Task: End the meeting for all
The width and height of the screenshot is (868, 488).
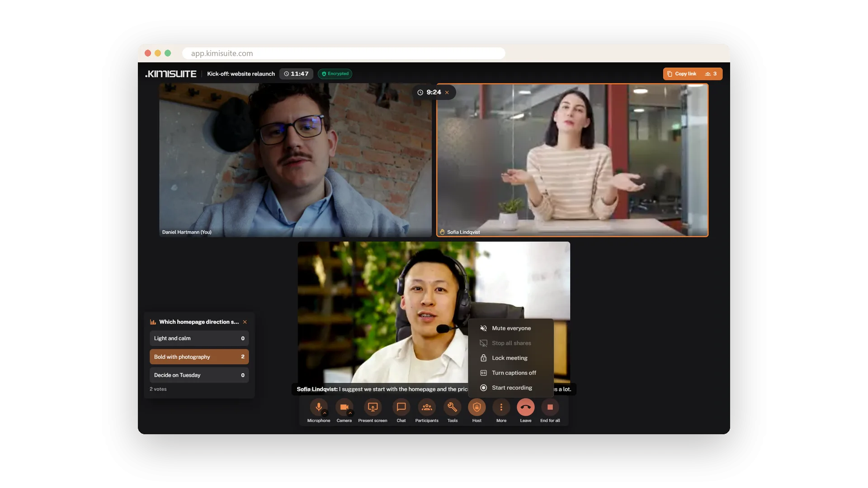Action: pyautogui.click(x=550, y=407)
